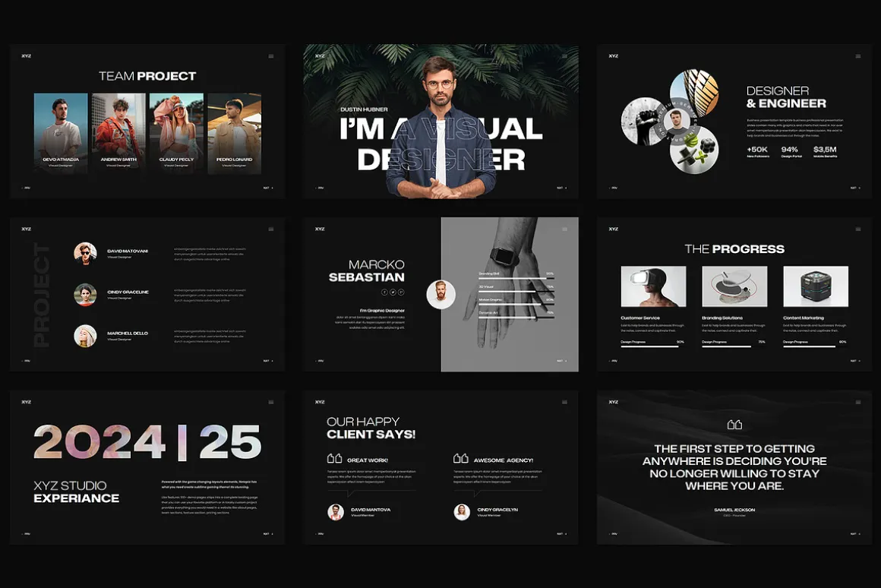
Task: Click hamburger menu icon on Marcko Sebastian slide
Action: pyautogui.click(x=564, y=229)
